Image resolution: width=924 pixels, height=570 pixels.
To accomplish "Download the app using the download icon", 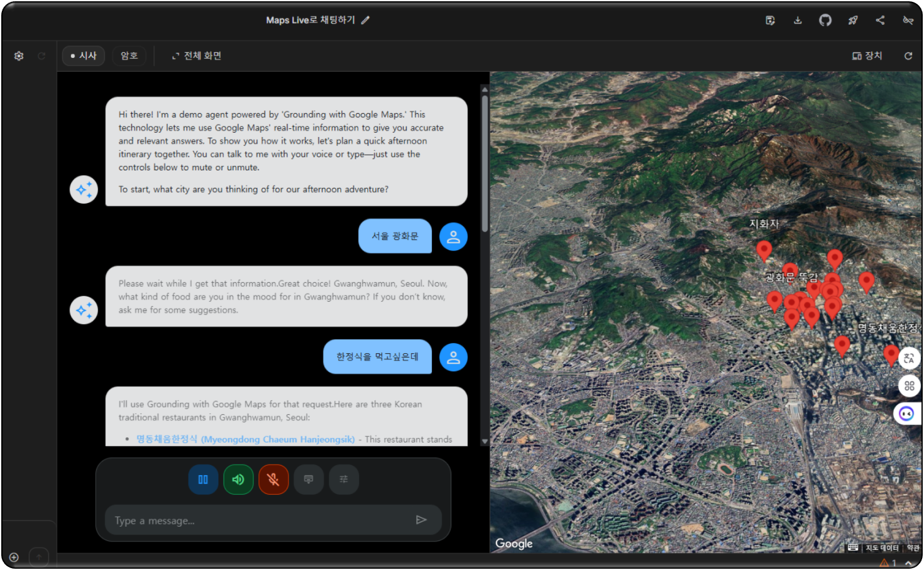I will pos(798,20).
